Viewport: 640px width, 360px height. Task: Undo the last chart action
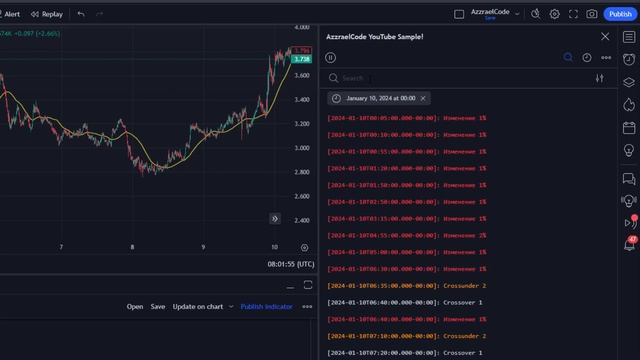tap(81, 14)
